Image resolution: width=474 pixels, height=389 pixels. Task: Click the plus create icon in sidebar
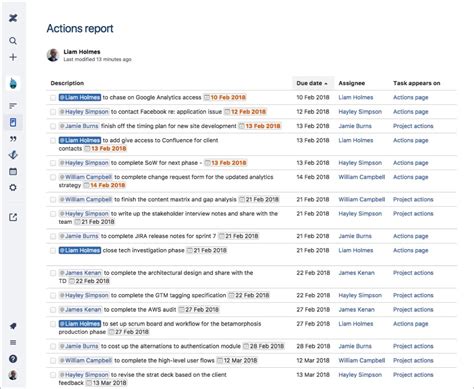click(x=13, y=57)
